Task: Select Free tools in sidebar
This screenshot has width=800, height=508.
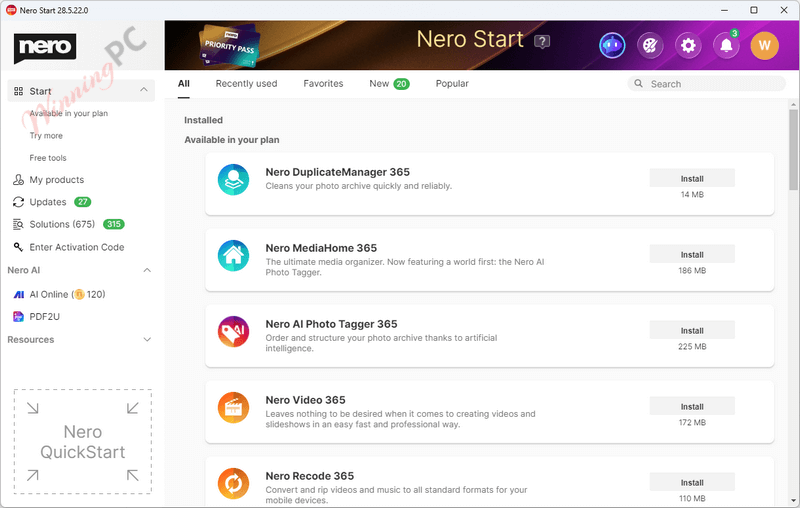Action: click(x=48, y=158)
